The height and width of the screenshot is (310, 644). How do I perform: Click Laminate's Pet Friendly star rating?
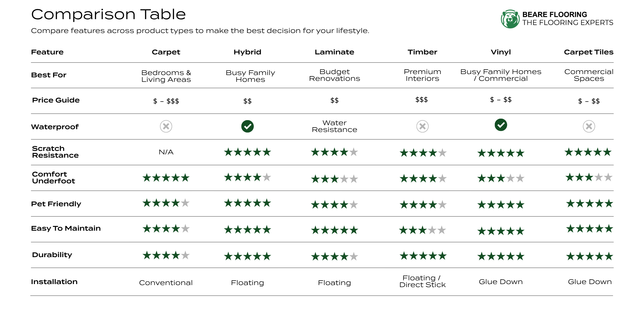click(334, 204)
